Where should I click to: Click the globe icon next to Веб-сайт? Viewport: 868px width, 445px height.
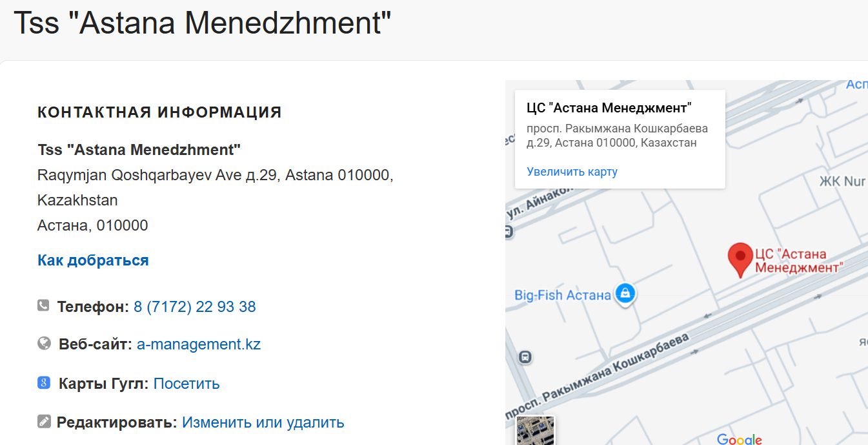tap(44, 344)
